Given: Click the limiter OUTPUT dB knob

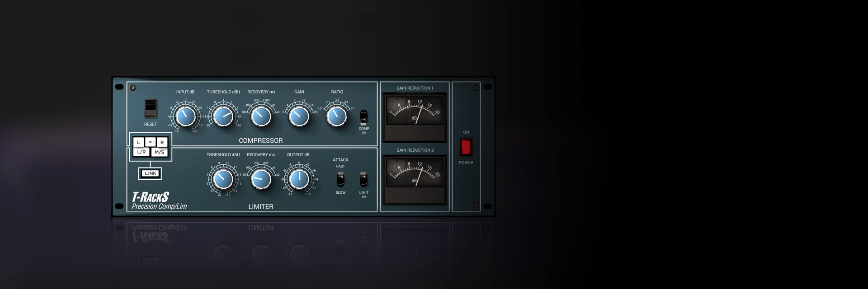Looking at the screenshot, I should [299, 179].
